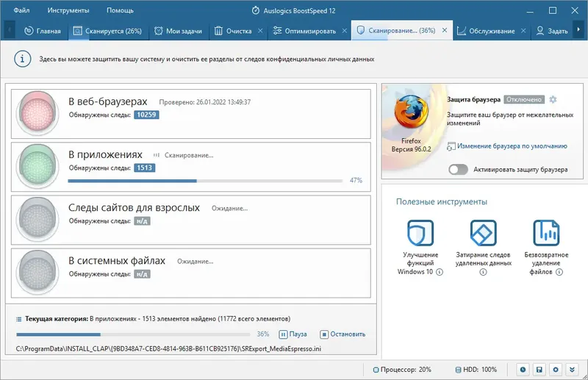Show more tabs with right arrow

[578, 29]
